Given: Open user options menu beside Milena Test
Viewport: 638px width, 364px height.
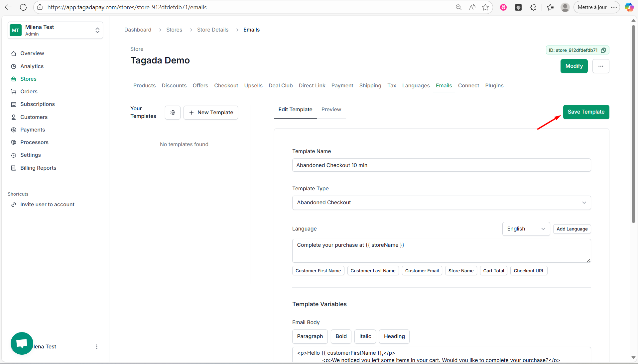Looking at the screenshot, I should 97,347.
